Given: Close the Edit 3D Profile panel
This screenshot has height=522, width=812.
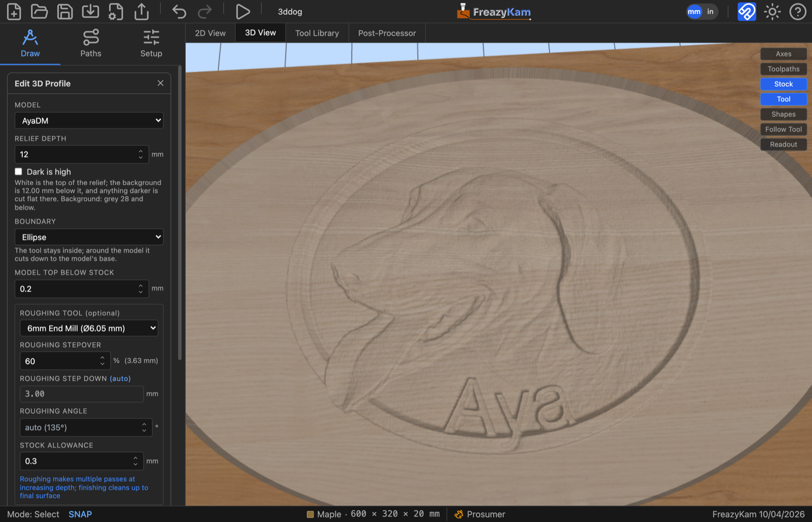Looking at the screenshot, I should click(x=160, y=83).
